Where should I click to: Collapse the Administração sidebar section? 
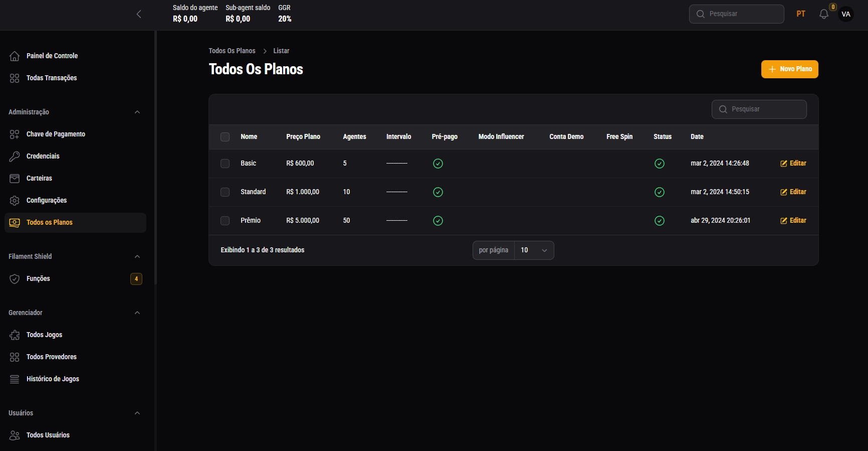pyautogui.click(x=137, y=112)
